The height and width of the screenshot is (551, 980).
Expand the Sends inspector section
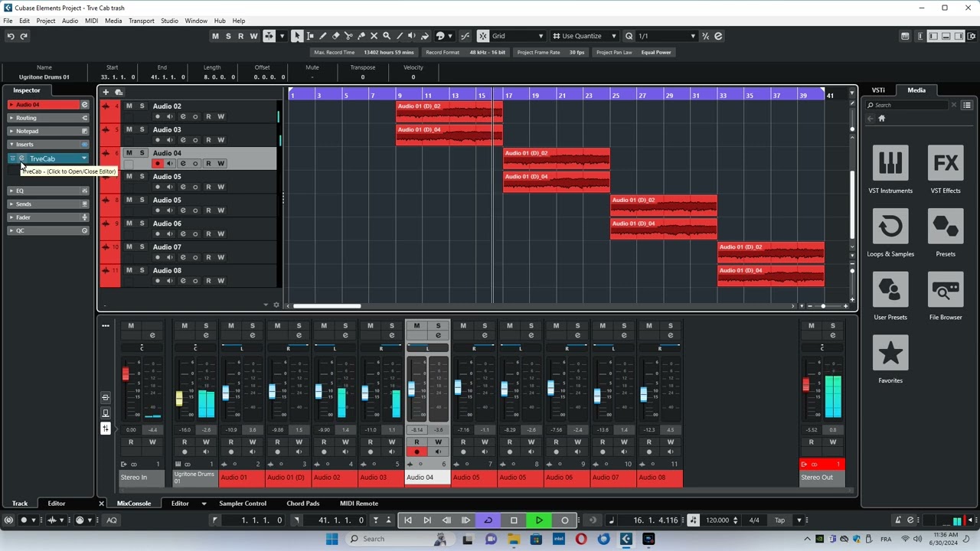click(48, 204)
